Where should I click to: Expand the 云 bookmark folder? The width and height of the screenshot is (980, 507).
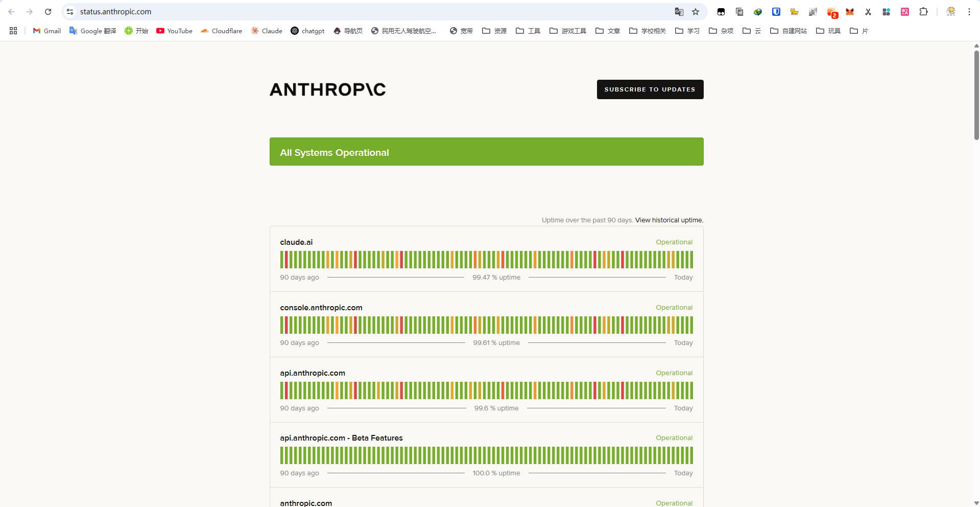tap(752, 31)
